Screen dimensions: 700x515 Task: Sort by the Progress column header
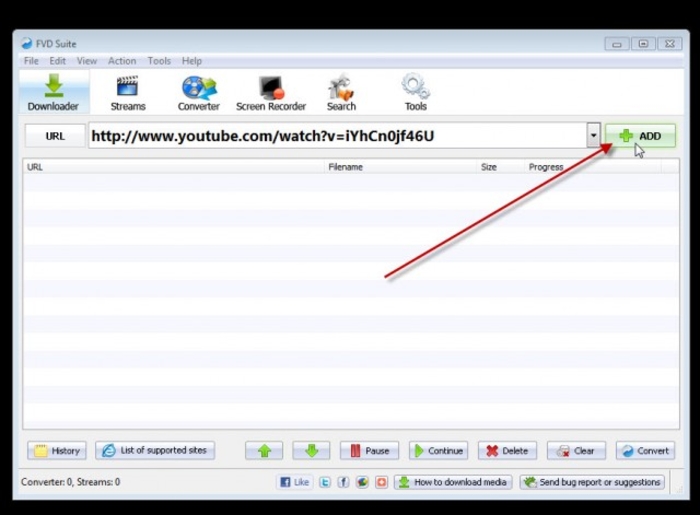[593, 167]
